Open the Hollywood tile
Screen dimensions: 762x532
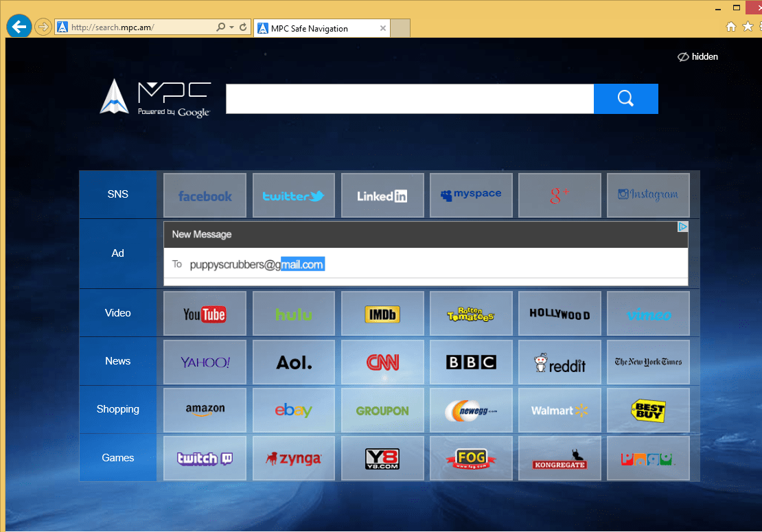click(559, 314)
